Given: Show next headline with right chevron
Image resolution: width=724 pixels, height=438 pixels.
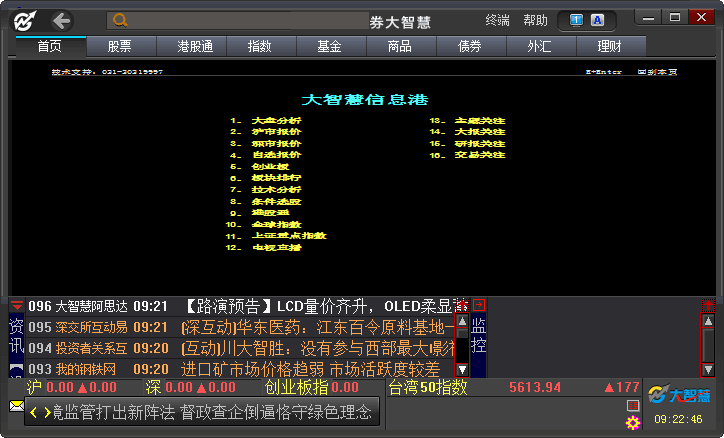Looking at the screenshot, I should (47, 412).
